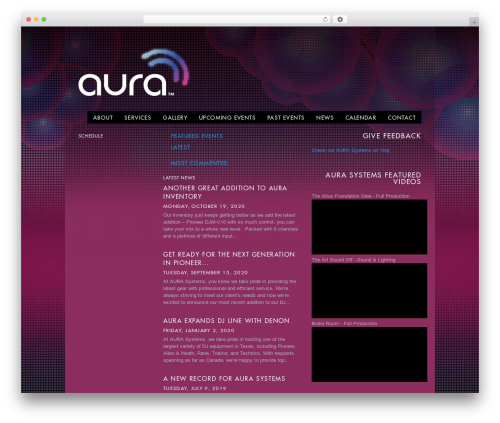Play The Altus Foundation Gala video
500x423 pixels.
[369, 227]
